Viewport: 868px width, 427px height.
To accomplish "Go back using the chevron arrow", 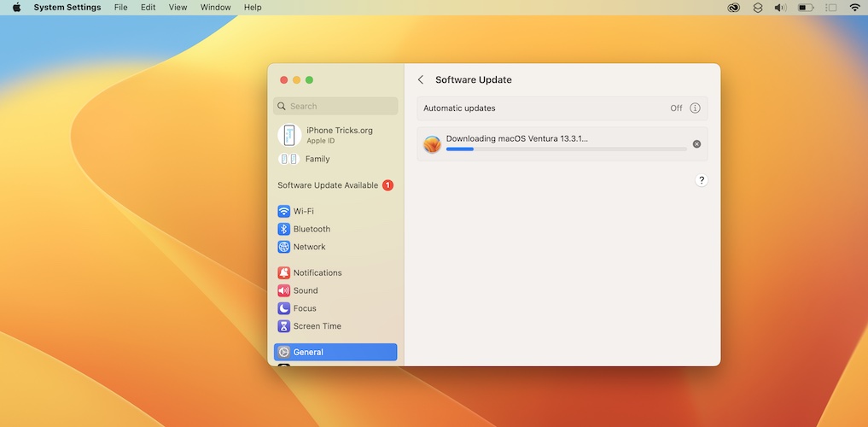I will tap(421, 79).
